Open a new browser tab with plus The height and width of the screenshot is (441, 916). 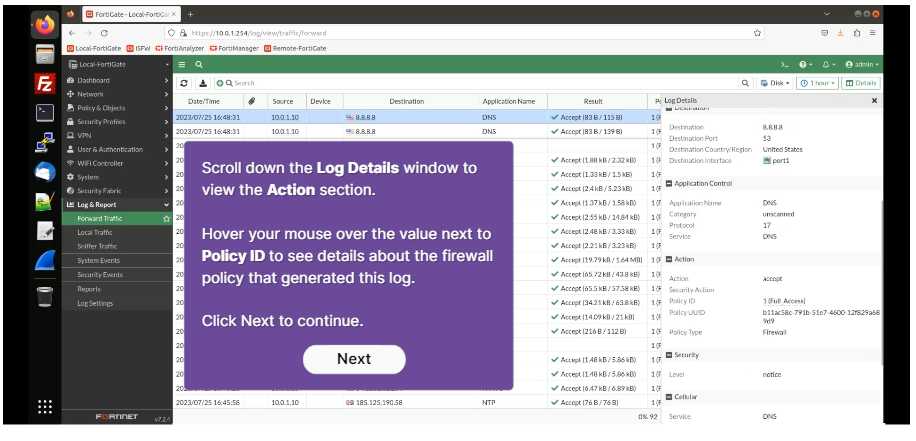190,14
